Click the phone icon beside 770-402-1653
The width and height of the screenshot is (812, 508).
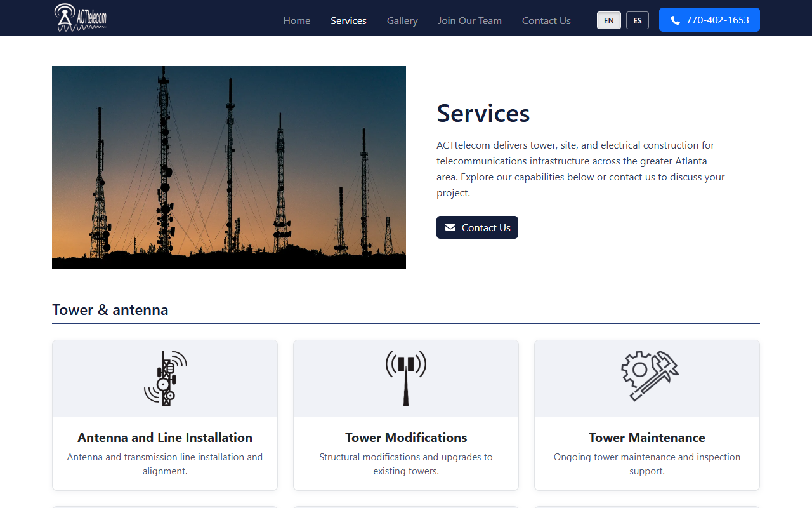point(675,20)
